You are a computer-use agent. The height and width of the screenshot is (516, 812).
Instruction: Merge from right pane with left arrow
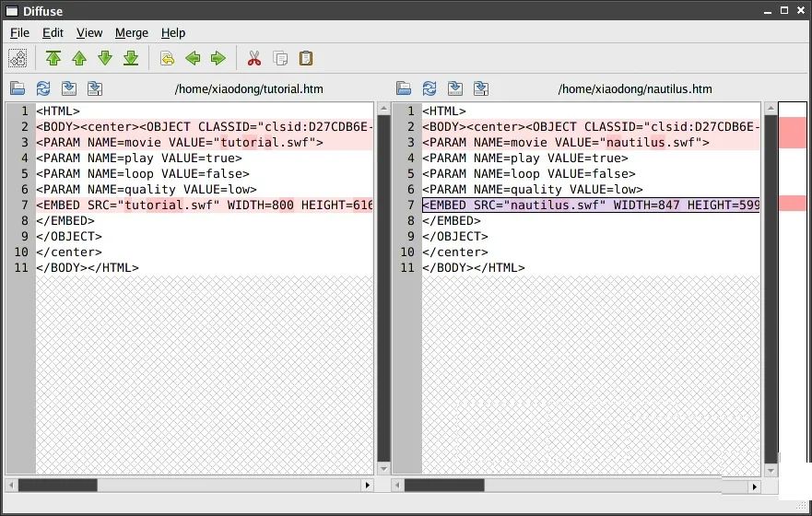pyautogui.click(x=193, y=58)
